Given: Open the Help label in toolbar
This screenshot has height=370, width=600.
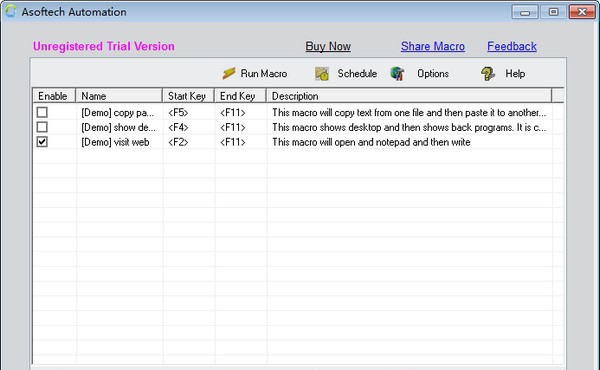Looking at the screenshot, I should click(x=515, y=73).
